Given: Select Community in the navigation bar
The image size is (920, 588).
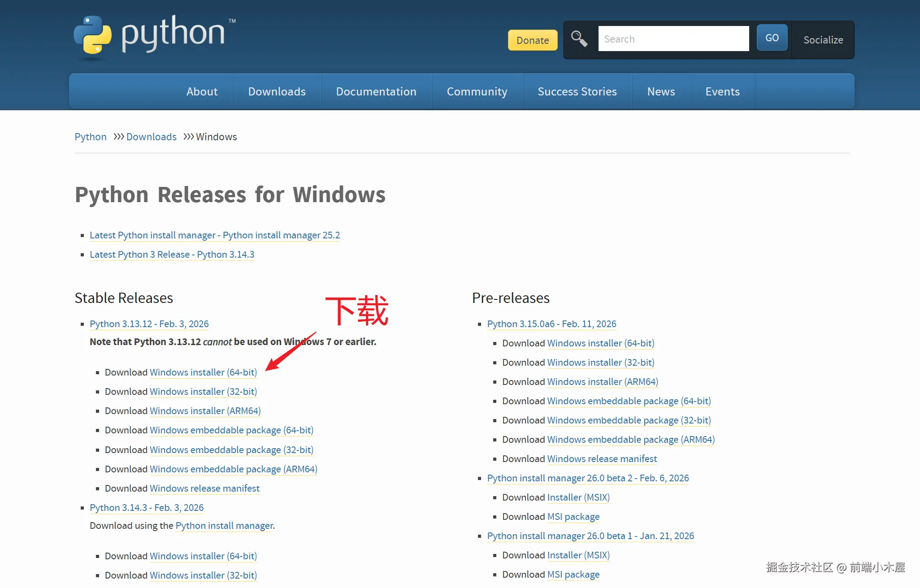Looking at the screenshot, I should 477,91.
